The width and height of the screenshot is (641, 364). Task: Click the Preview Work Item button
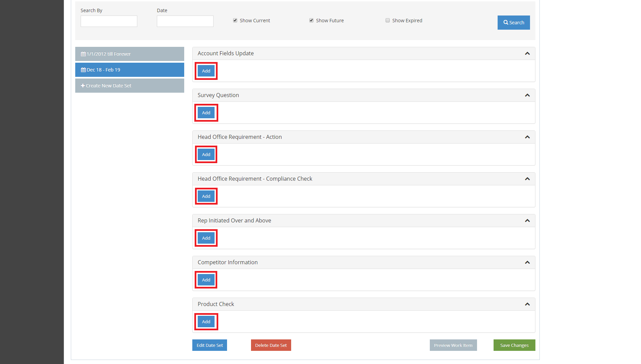tap(453, 345)
